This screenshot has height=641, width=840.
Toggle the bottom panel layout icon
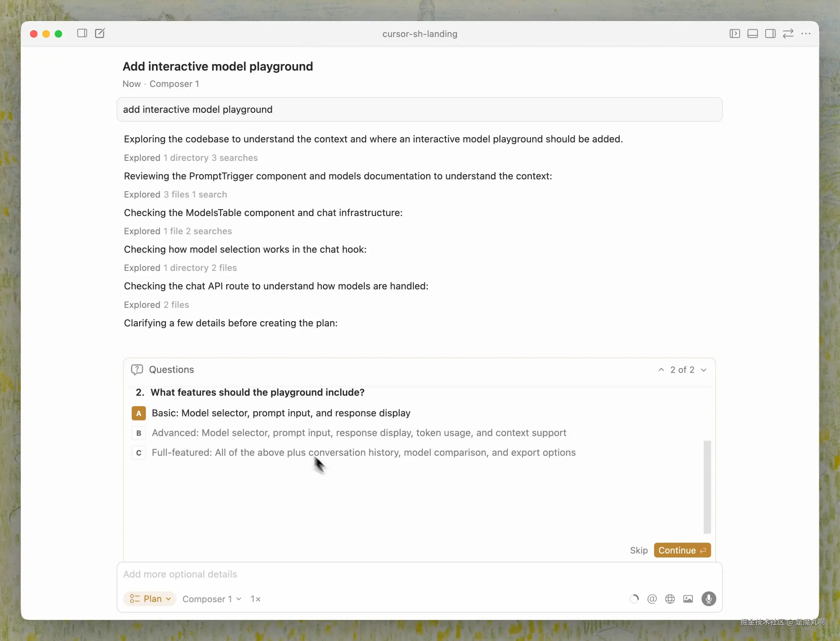[x=752, y=34]
